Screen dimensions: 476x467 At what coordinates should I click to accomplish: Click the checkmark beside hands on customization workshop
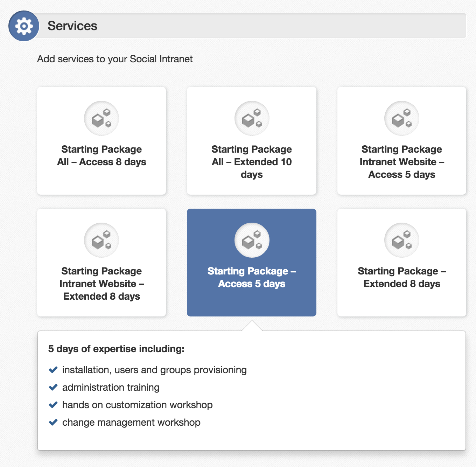53,405
